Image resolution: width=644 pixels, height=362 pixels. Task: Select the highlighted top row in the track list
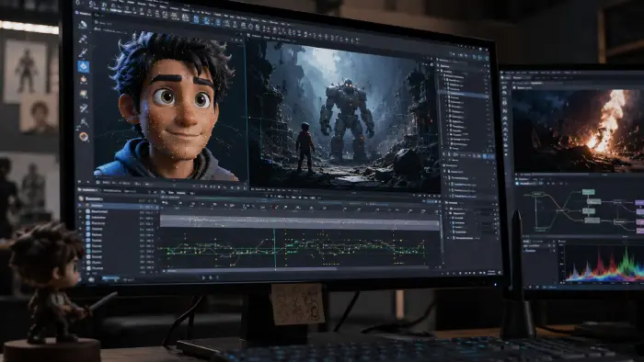(118, 206)
